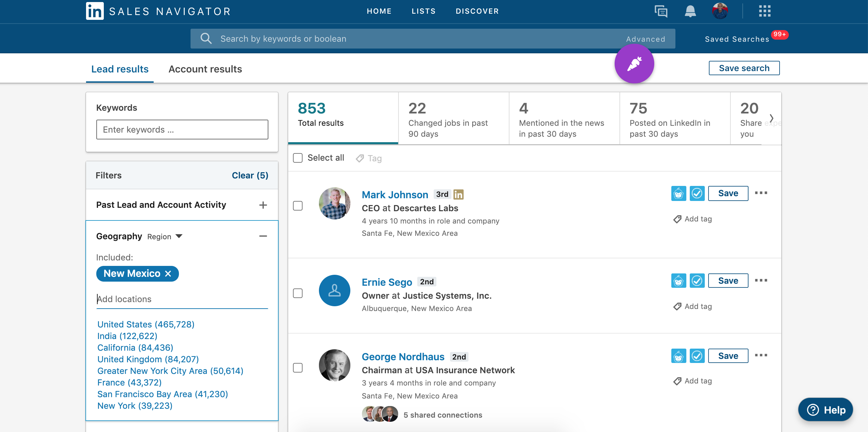Add United States location suggestion
Viewport: 868px width, 432px height.
(x=146, y=325)
